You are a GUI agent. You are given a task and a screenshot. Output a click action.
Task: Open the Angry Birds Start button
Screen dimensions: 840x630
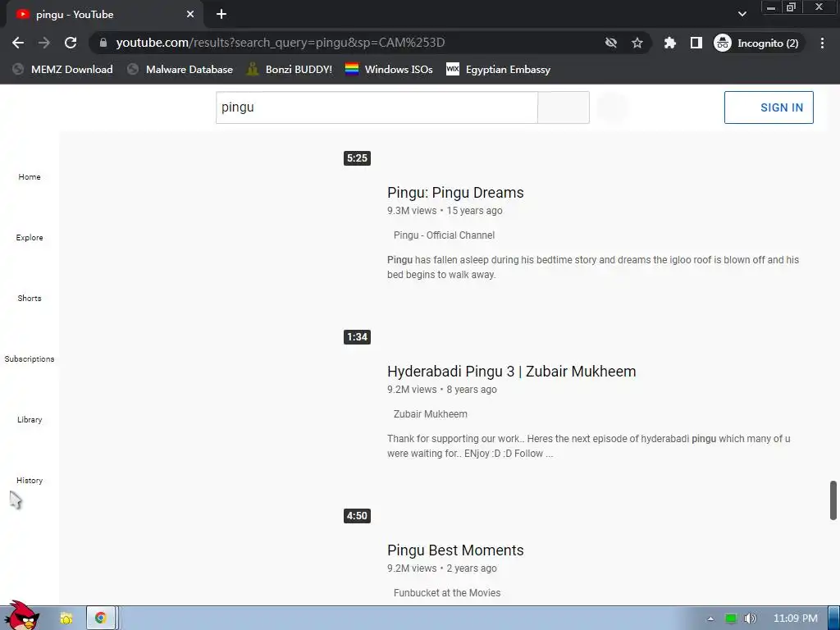point(21,616)
